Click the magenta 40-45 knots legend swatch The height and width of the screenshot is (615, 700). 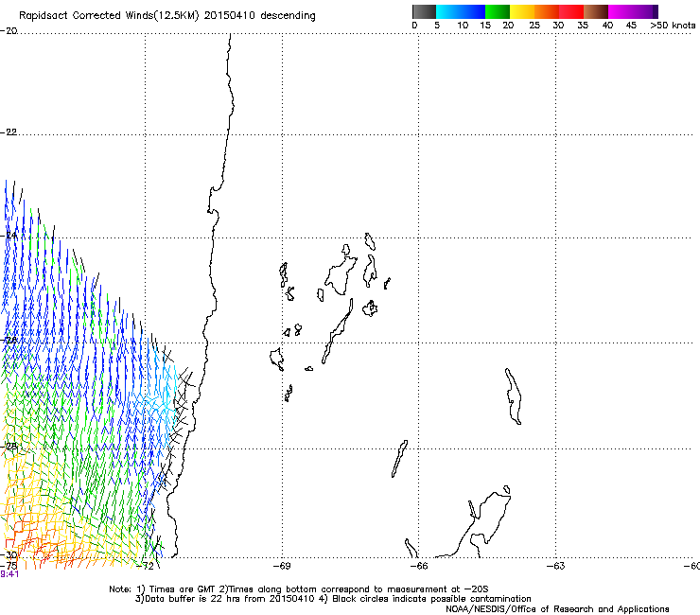click(x=621, y=11)
